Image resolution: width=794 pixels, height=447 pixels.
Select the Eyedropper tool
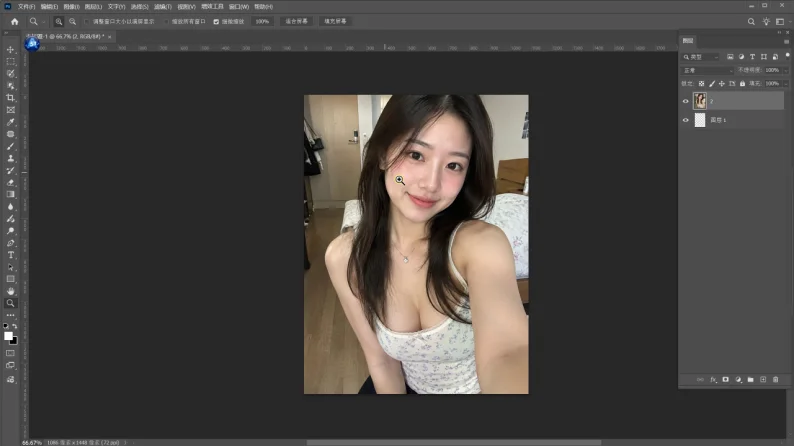[x=11, y=122]
